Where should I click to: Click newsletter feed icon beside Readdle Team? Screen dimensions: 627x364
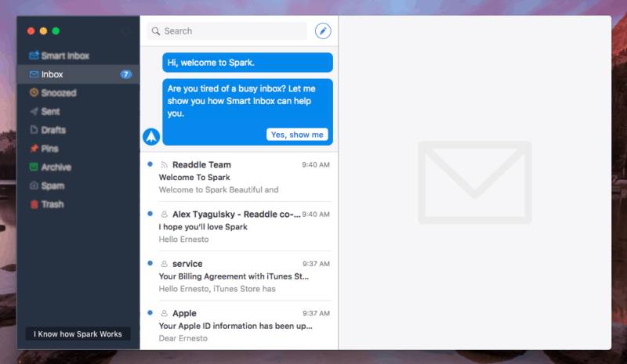click(164, 164)
